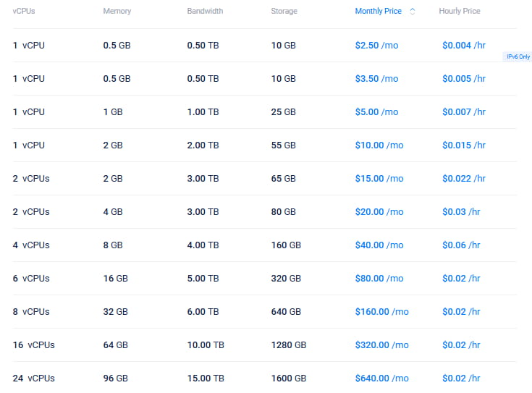Click the Bandwidth column header
Image resolution: width=532 pixels, height=393 pixels.
click(205, 12)
